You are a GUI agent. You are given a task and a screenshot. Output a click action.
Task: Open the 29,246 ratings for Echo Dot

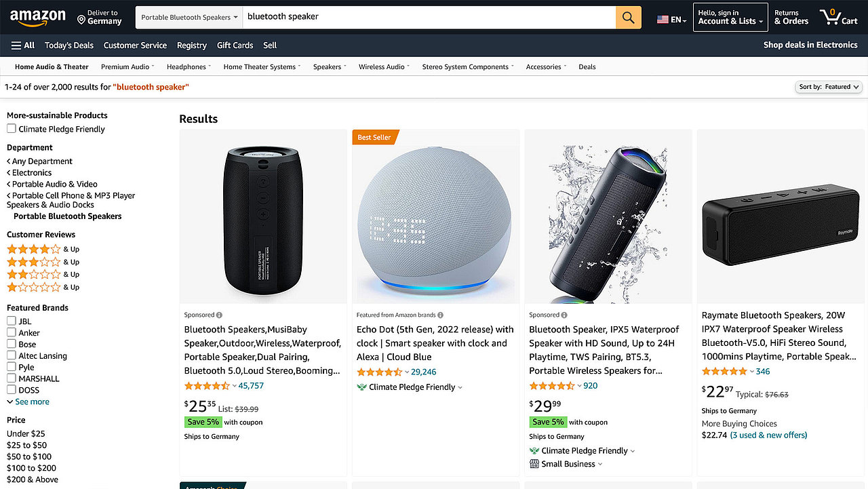coord(423,372)
